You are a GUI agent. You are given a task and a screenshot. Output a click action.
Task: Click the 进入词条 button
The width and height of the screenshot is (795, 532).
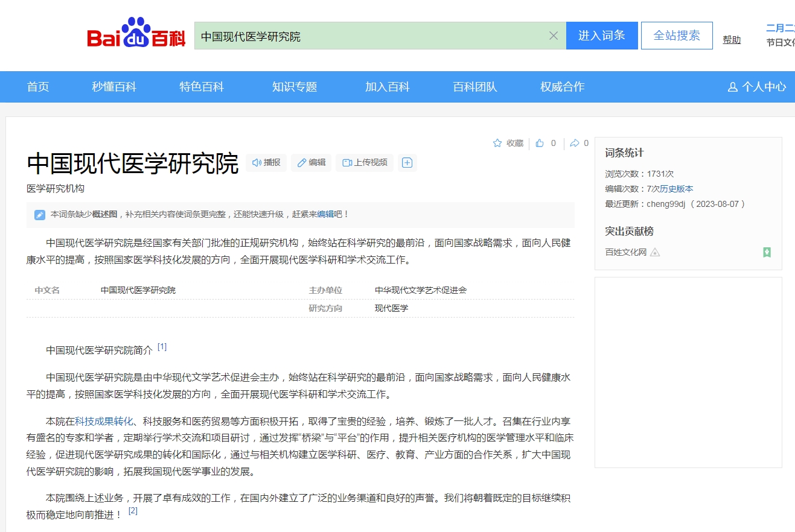[601, 36]
